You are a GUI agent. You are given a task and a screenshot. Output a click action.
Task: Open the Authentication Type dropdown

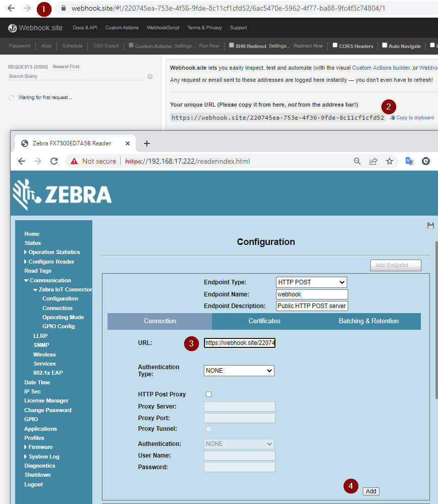click(239, 371)
